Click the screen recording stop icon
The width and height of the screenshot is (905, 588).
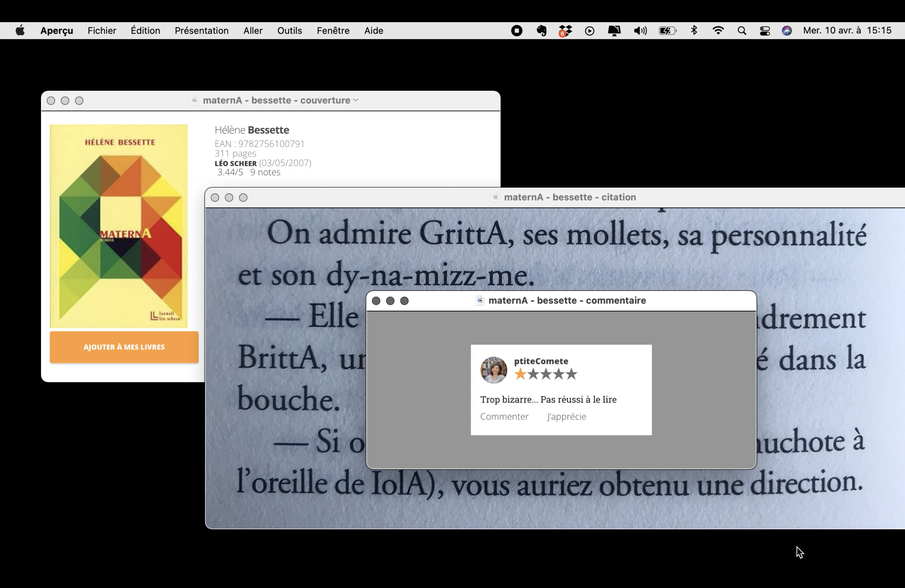click(516, 31)
